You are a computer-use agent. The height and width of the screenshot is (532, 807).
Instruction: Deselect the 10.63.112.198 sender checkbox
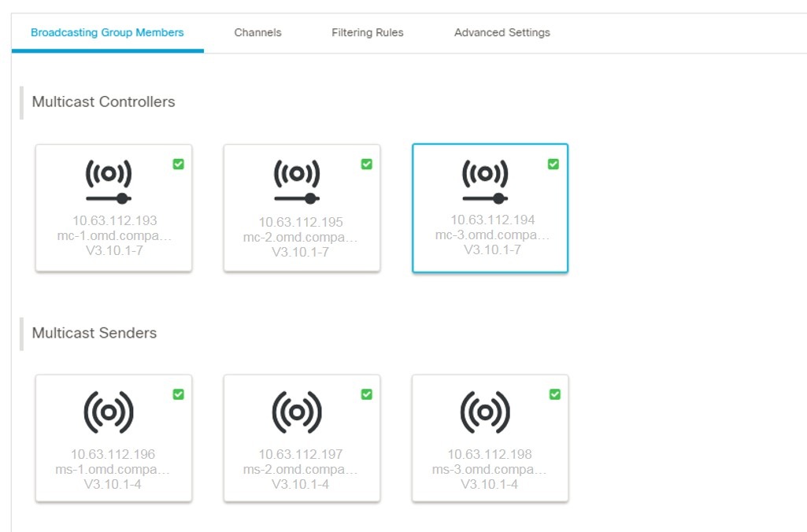555,394
